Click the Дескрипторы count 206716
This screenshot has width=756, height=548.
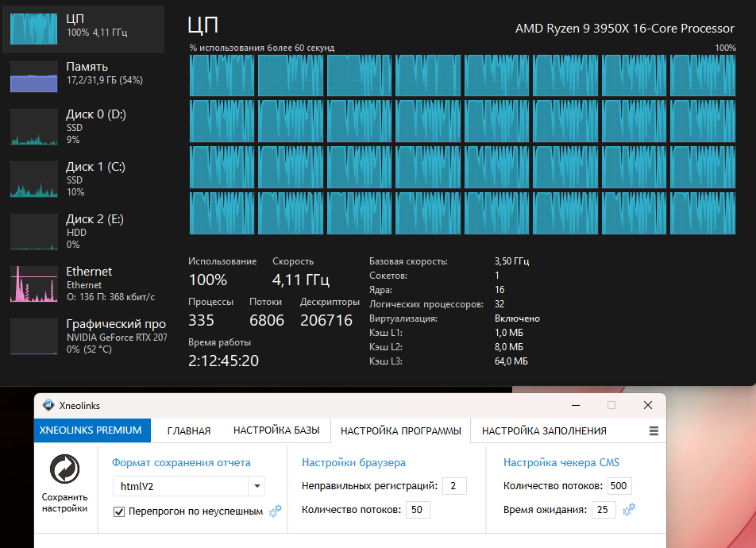click(326, 320)
